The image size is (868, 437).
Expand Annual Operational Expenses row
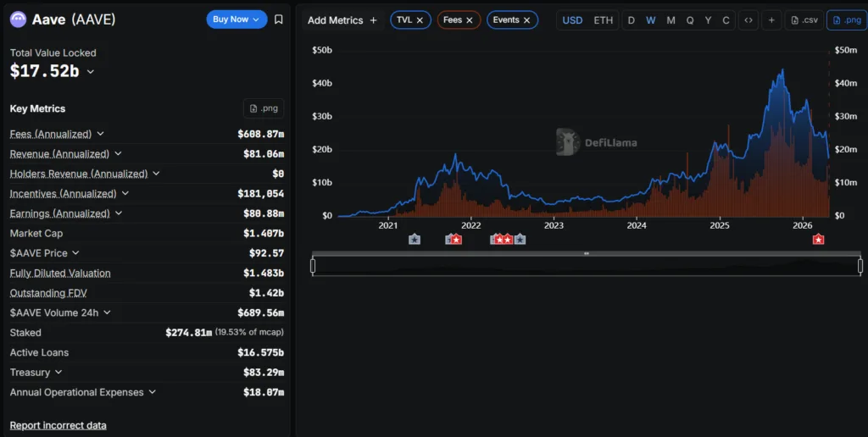153,392
